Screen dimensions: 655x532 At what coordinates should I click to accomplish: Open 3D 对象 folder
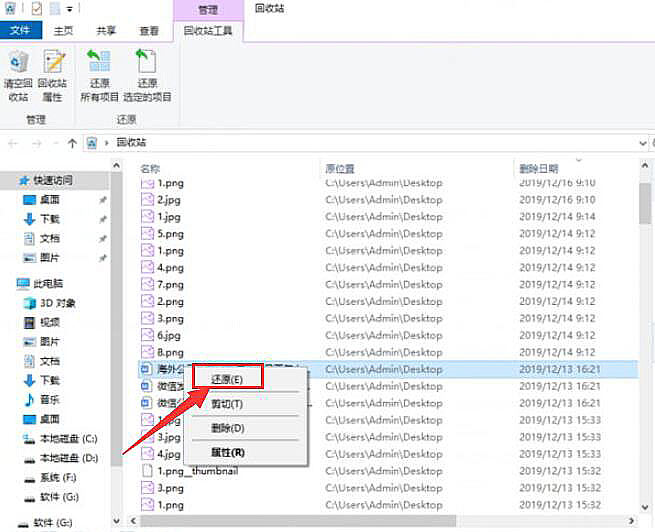[x=58, y=303]
